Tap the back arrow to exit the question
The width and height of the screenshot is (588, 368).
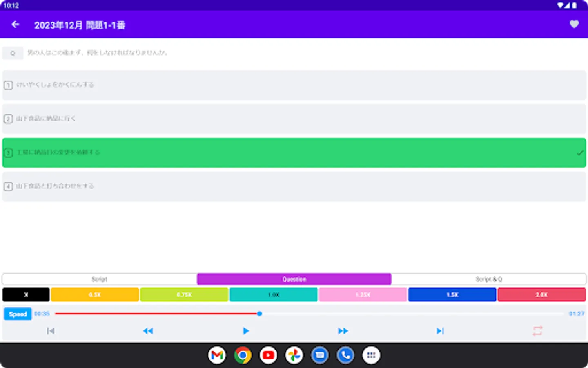(15, 24)
